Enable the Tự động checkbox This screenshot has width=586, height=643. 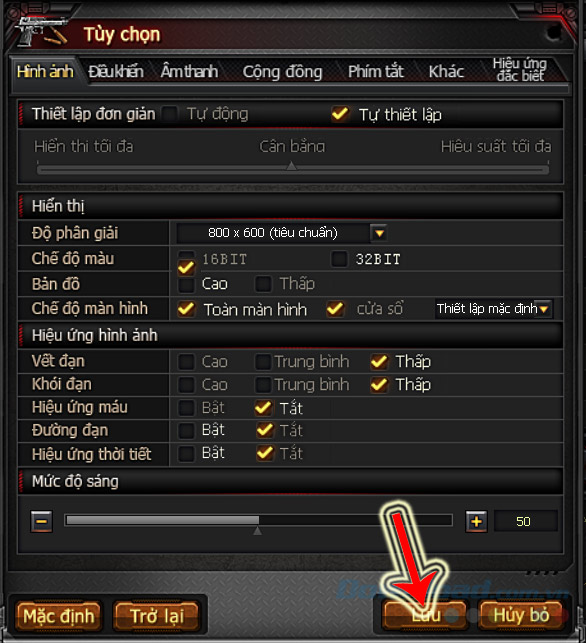tap(170, 114)
